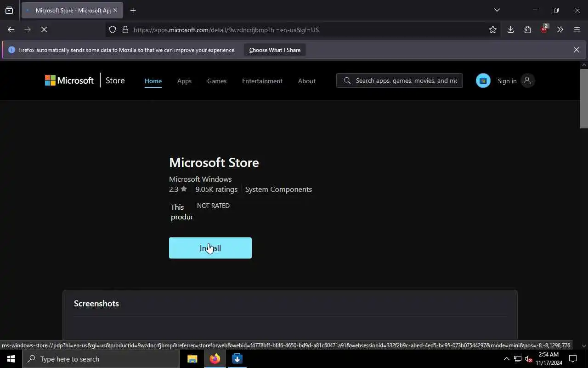Click the Sign in link

click(507, 81)
